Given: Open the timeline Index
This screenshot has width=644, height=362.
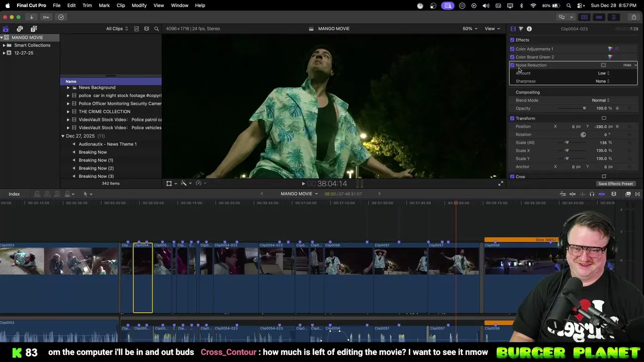Looking at the screenshot, I should 14,194.
